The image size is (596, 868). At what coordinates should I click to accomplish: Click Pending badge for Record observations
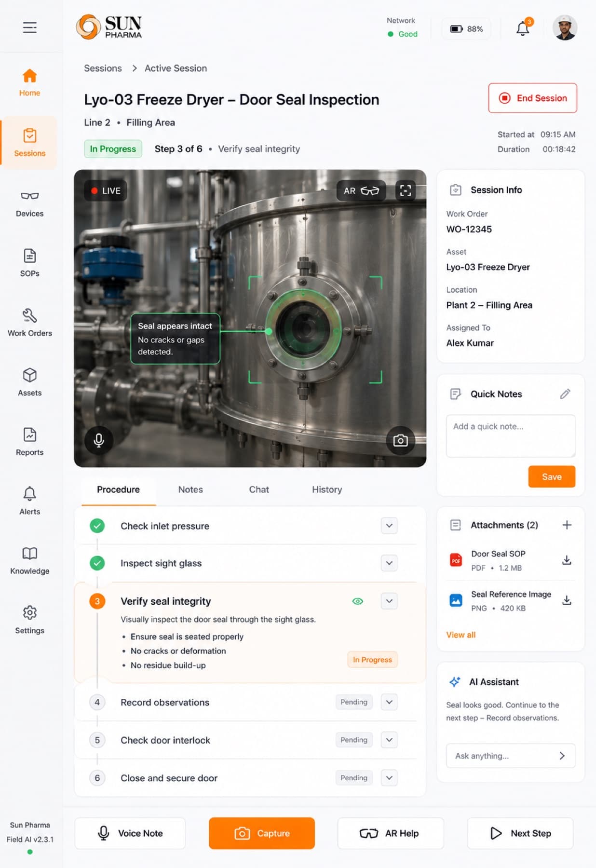[x=354, y=702]
